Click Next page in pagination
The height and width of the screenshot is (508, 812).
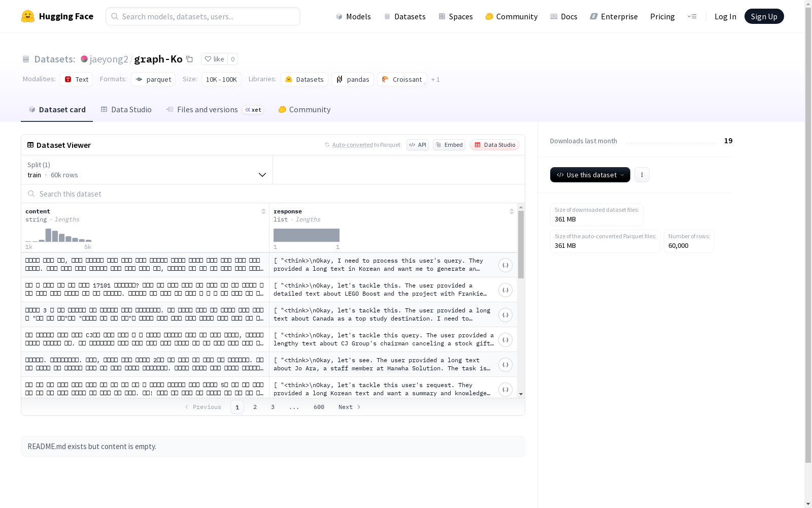point(350,407)
